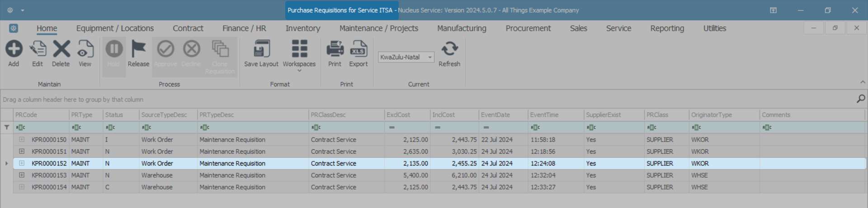Image resolution: width=868 pixels, height=208 pixels.
Task: Click the Delete icon in Maintain group
Action: pyautogui.click(x=61, y=49)
